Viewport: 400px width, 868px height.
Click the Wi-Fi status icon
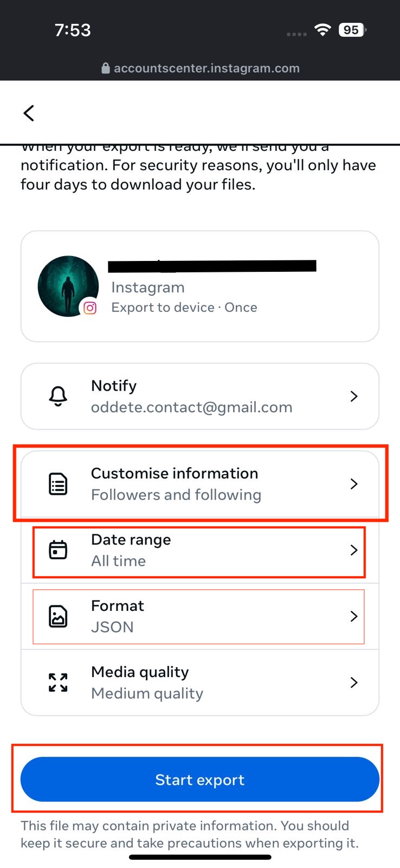point(322,30)
